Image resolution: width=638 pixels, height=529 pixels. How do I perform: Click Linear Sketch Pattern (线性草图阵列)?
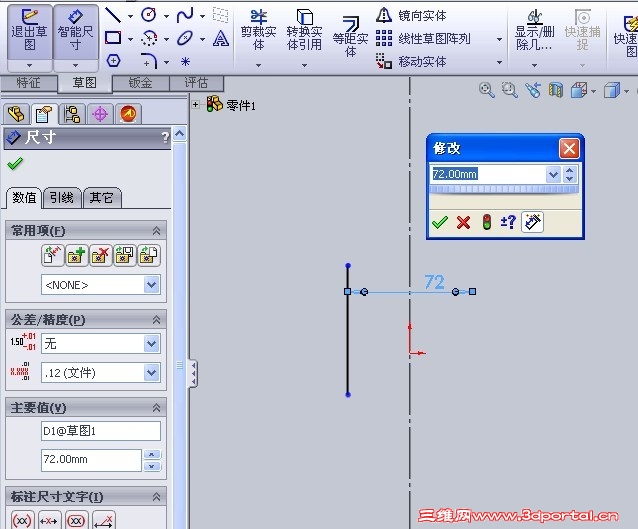[x=423, y=39]
